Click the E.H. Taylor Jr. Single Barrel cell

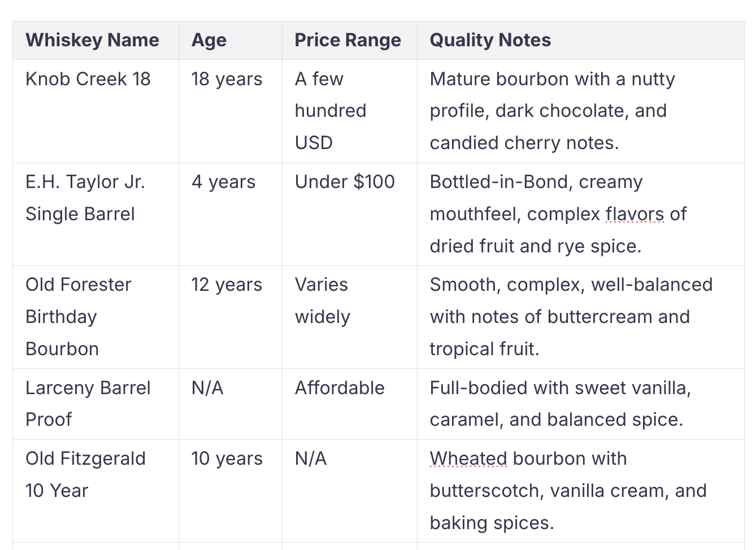[85, 198]
